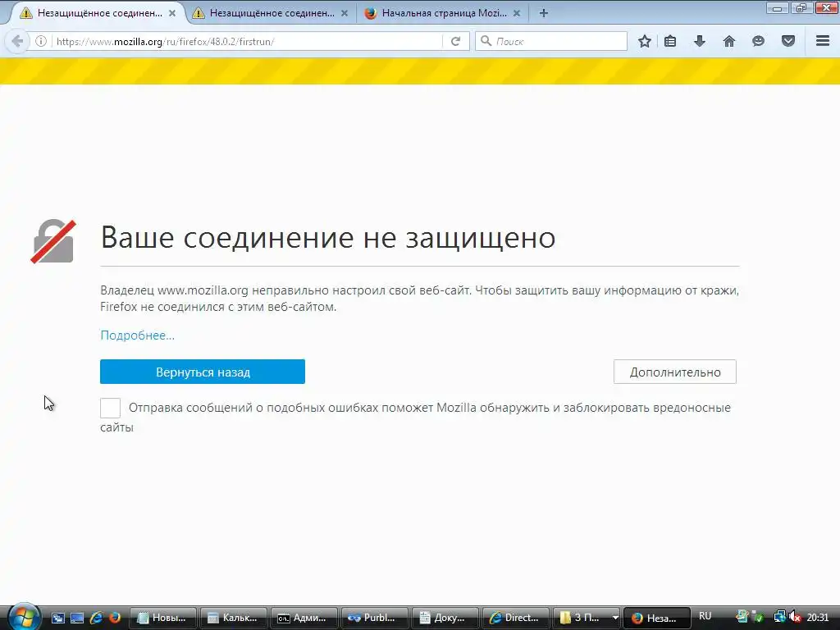Open the Hello chat smiley icon

pyautogui.click(x=758, y=41)
